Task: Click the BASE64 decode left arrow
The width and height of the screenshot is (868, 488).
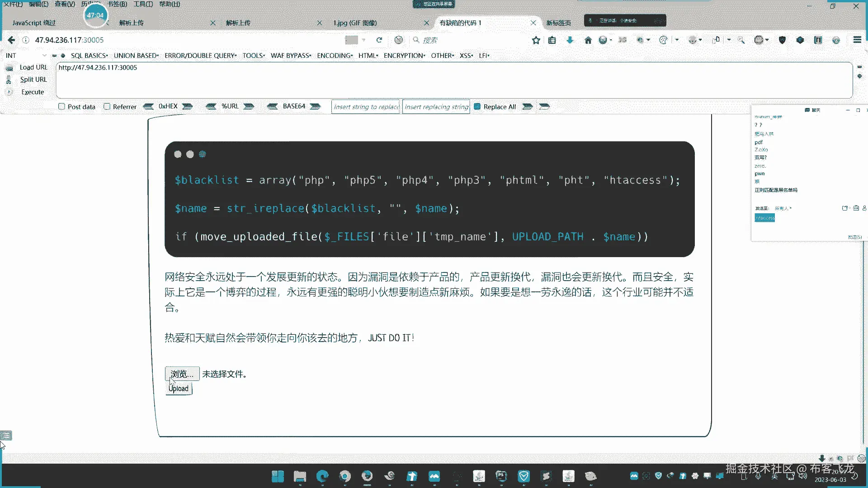Action: 272,107
